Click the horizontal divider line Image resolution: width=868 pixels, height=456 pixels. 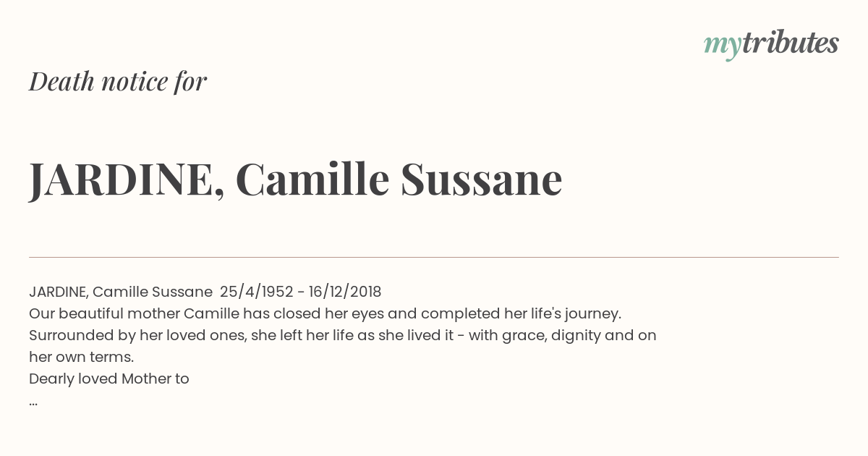click(434, 257)
